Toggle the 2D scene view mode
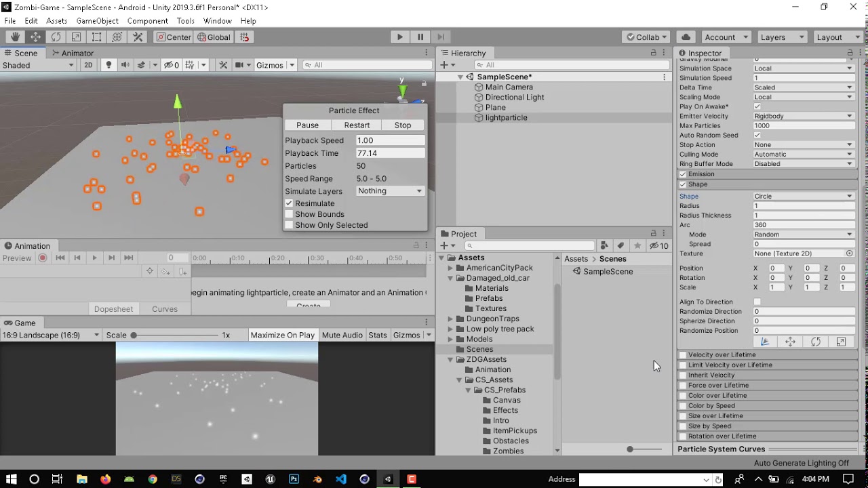 (x=88, y=65)
